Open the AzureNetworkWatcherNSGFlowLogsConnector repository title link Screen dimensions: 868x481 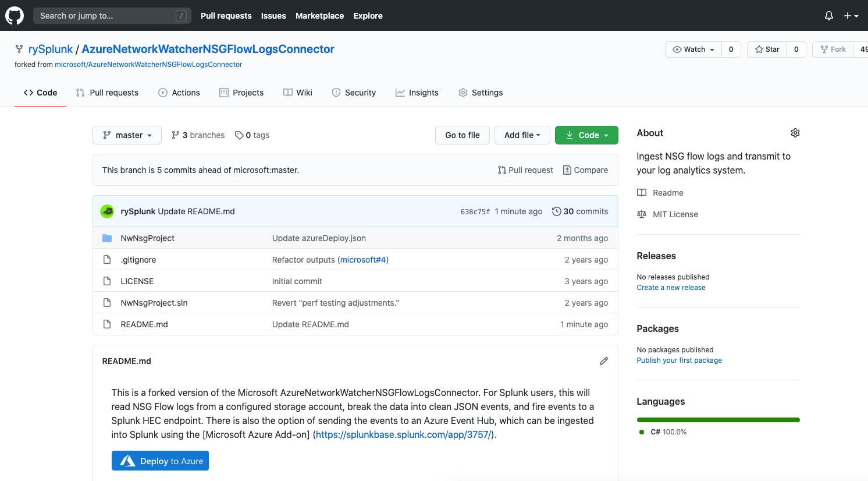pos(208,49)
